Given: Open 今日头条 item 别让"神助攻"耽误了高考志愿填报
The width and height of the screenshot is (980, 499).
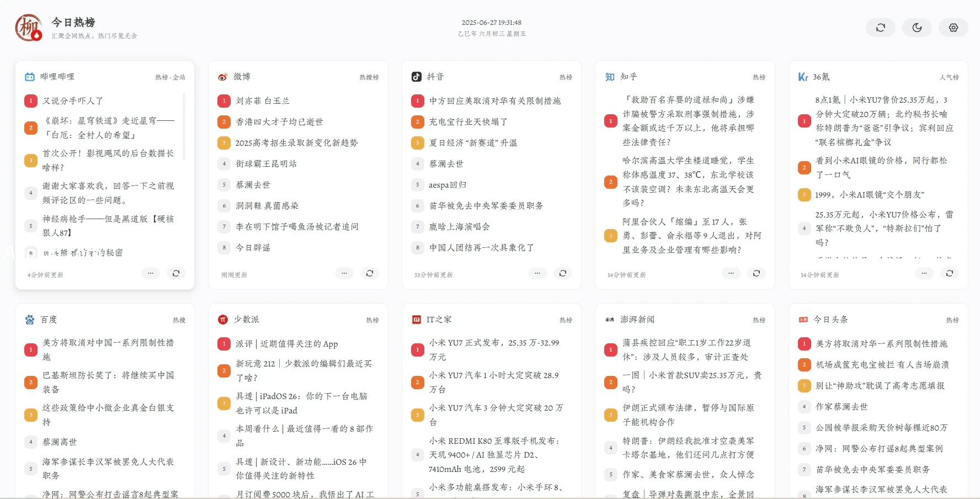Looking at the screenshot, I should pos(880,386).
